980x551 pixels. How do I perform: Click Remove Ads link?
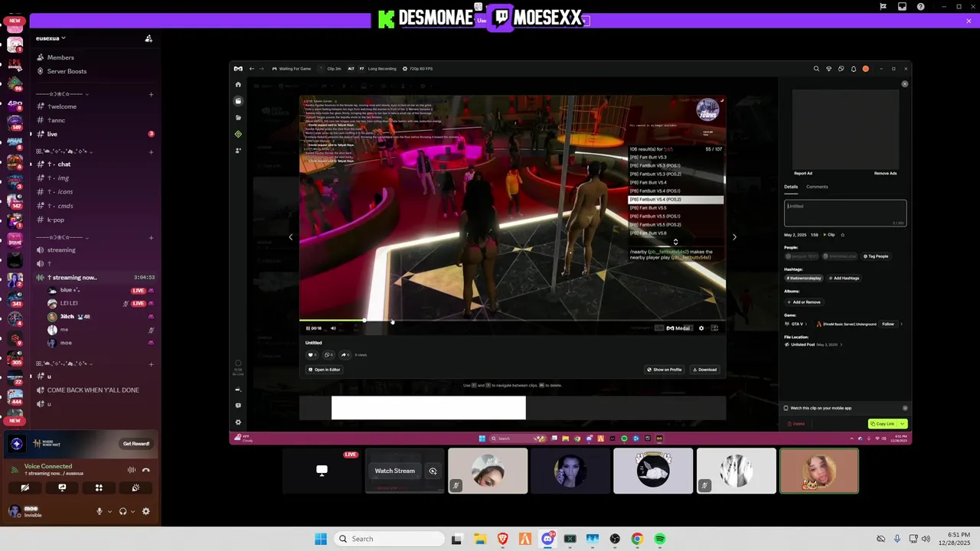885,173
